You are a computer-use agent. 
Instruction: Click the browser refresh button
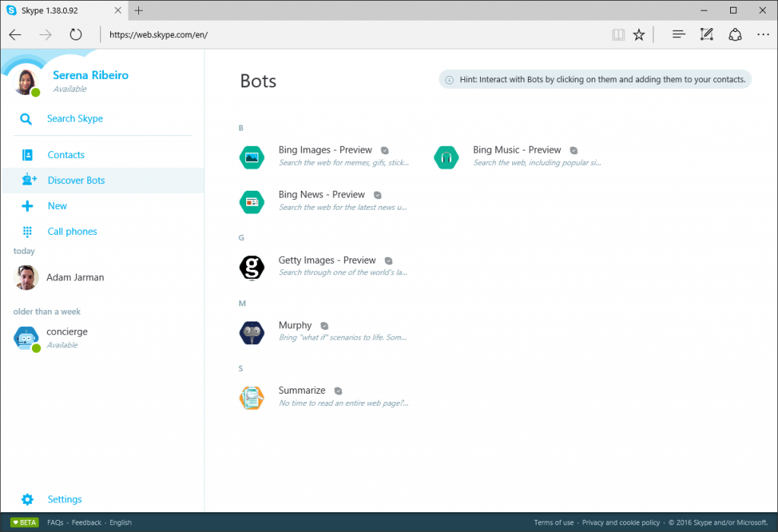(x=75, y=34)
